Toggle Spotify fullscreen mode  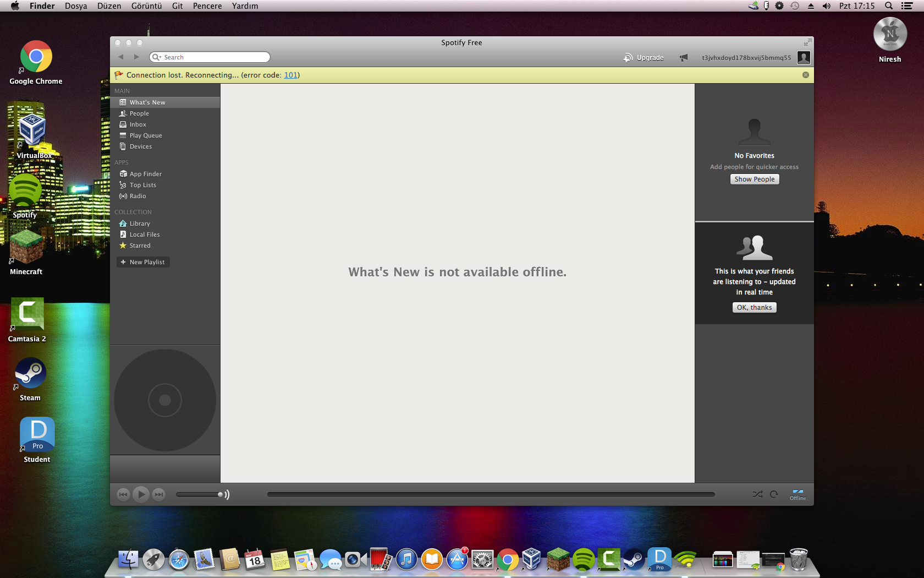pyautogui.click(x=807, y=42)
